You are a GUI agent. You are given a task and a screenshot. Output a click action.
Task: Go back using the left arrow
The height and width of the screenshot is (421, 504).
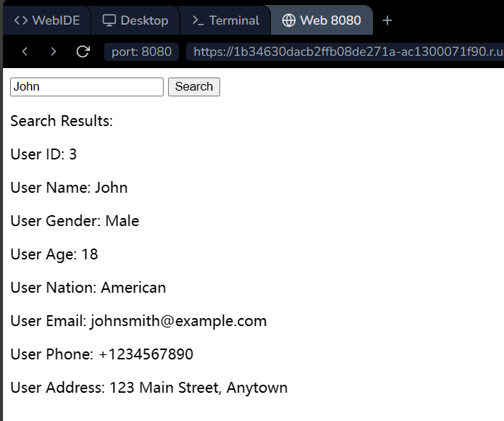(25, 51)
